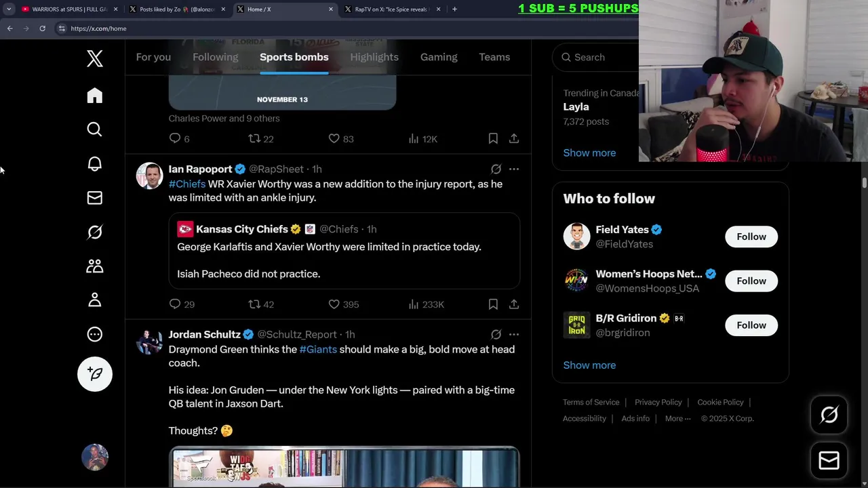Switch to RapTV on X browser tab
Viewport: 868px width, 488px height.
tap(392, 9)
